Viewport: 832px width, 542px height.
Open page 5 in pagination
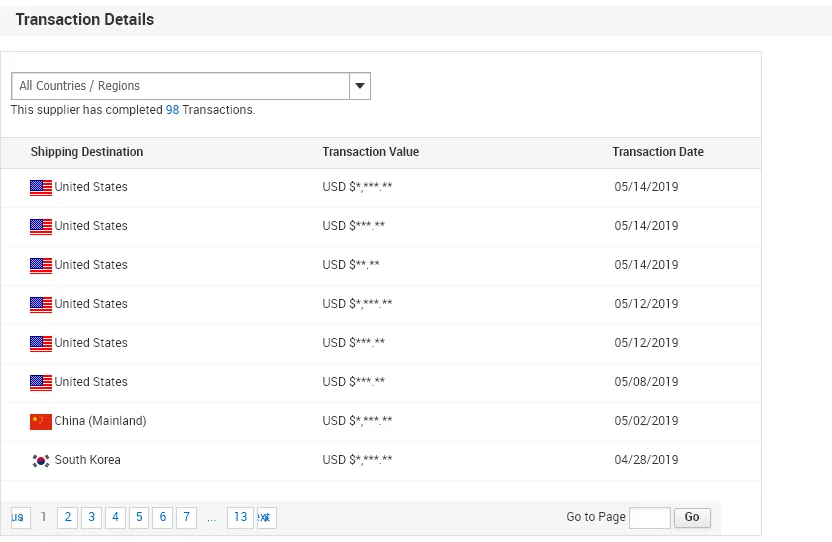(139, 517)
